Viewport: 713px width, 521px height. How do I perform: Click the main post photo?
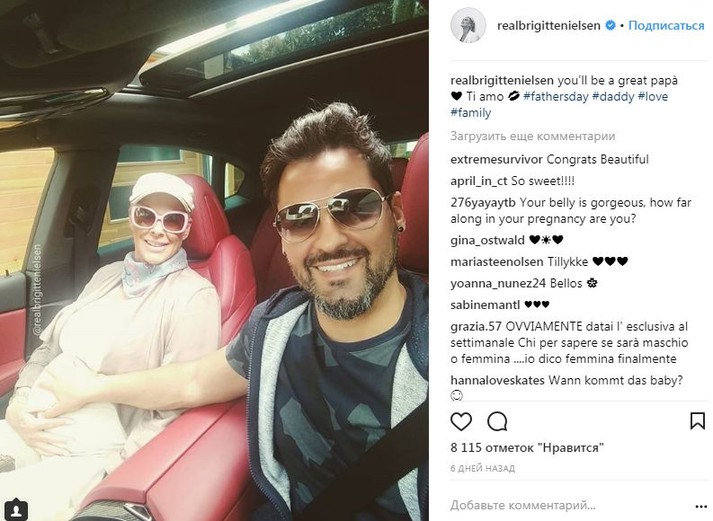[214, 260]
